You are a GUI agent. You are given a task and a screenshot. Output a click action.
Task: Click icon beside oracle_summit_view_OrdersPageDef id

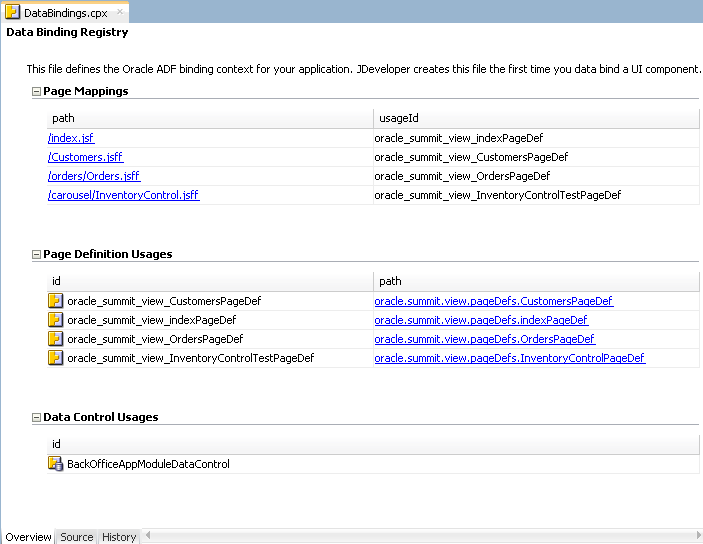tap(56, 339)
